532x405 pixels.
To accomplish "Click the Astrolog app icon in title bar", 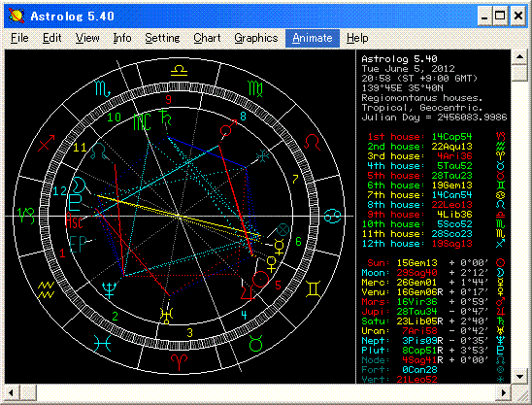I will tap(17, 16).
